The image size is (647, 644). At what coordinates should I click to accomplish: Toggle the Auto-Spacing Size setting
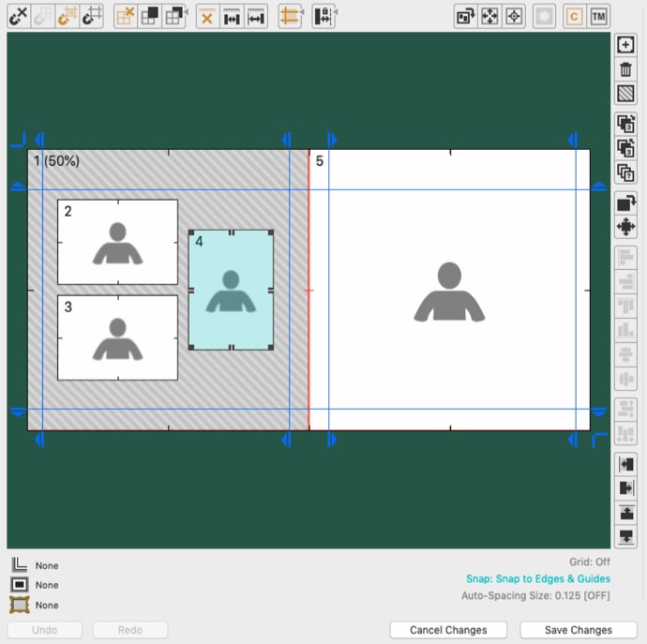[x=535, y=595]
